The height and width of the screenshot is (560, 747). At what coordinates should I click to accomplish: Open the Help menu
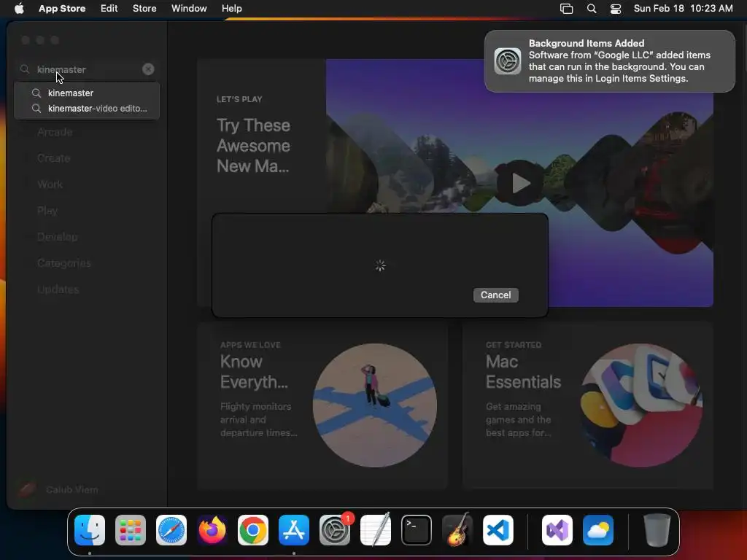tap(231, 9)
